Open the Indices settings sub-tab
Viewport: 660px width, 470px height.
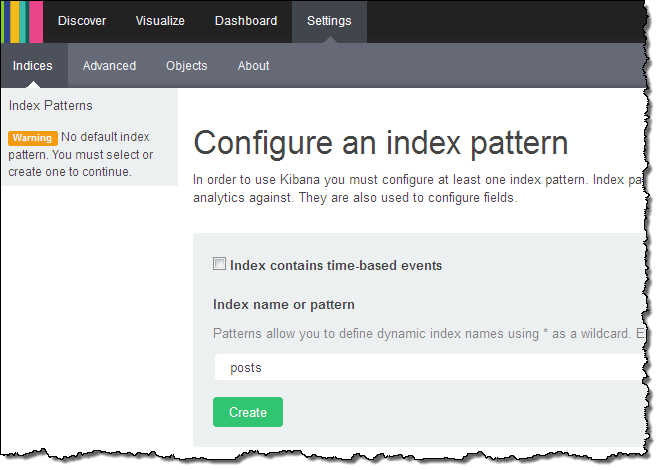33,66
